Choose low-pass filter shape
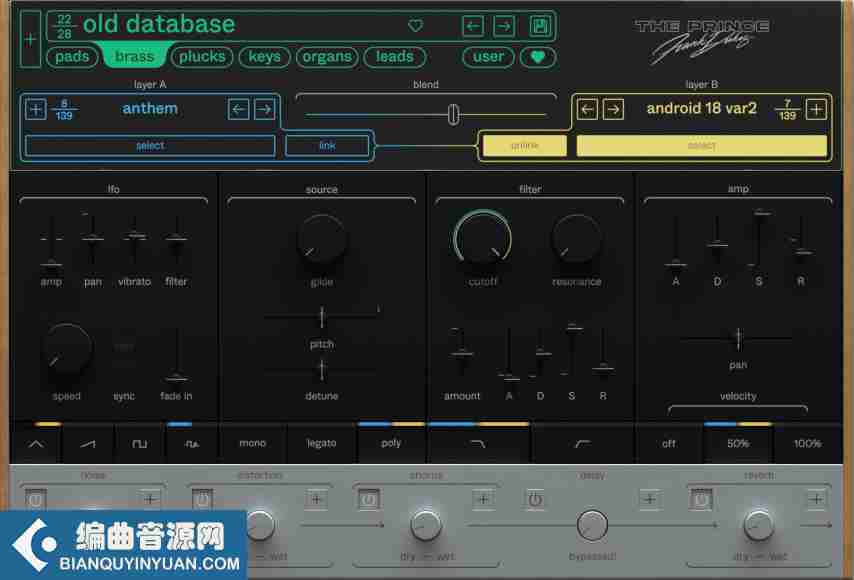Viewport: 854px width, 580px height. click(x=478, y=444)
